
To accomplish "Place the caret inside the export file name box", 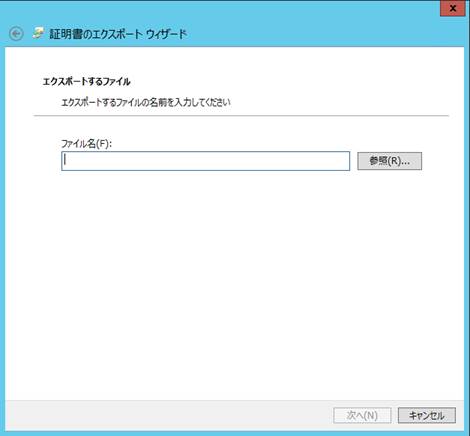I will click(x=205, y=161).
